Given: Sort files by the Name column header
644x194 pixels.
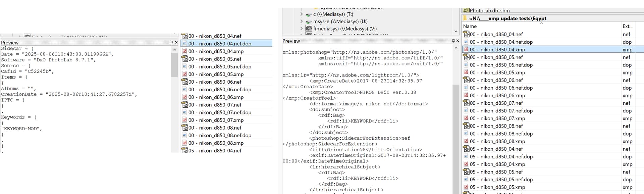Looking at the screenshot, I should tap(470, 26).
